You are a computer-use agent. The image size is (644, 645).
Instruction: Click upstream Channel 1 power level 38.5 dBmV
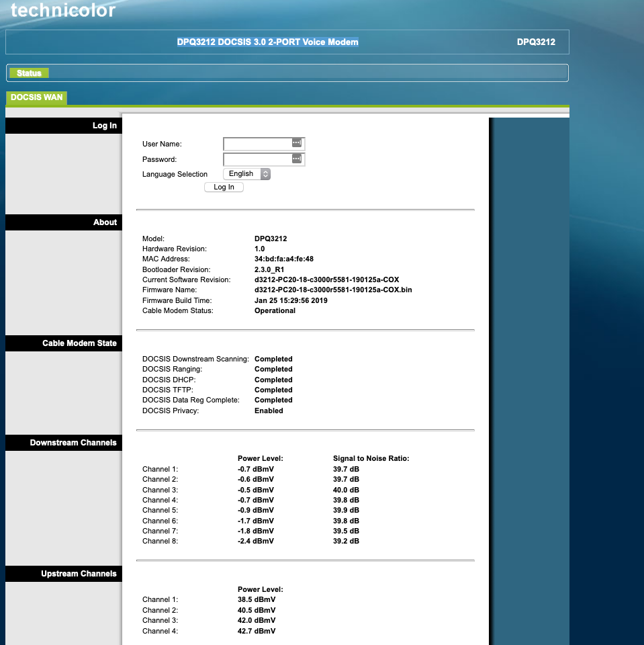point(257,599)
